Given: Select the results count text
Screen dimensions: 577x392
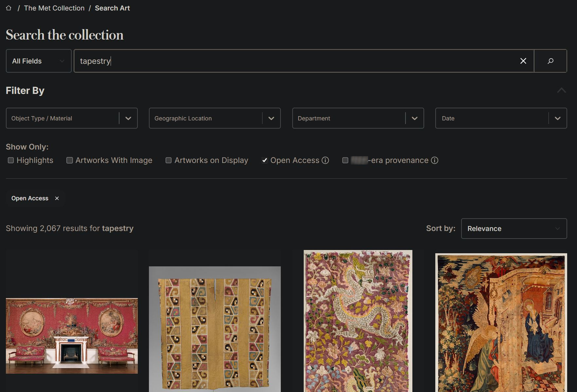Looking at the screenshot, I should (70, 228).
